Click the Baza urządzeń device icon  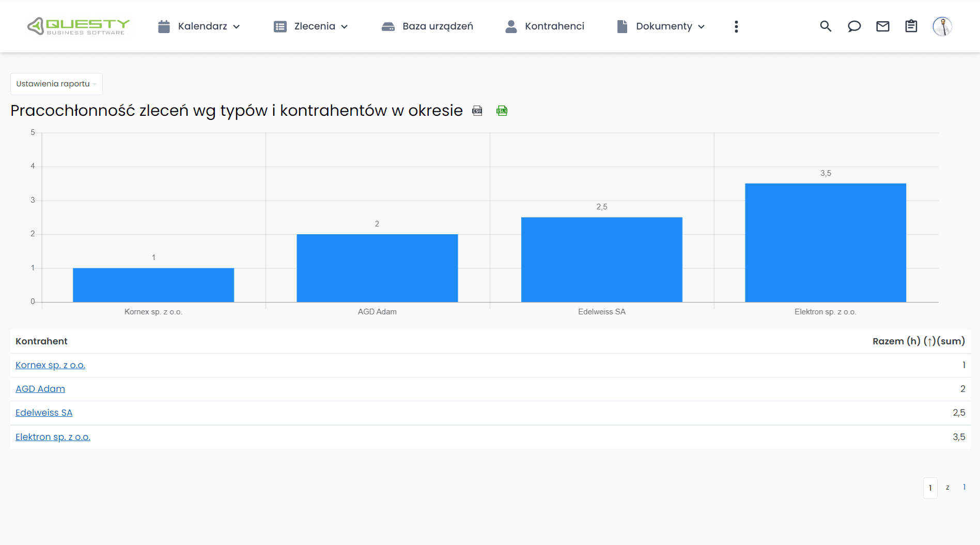click(388, 26)
